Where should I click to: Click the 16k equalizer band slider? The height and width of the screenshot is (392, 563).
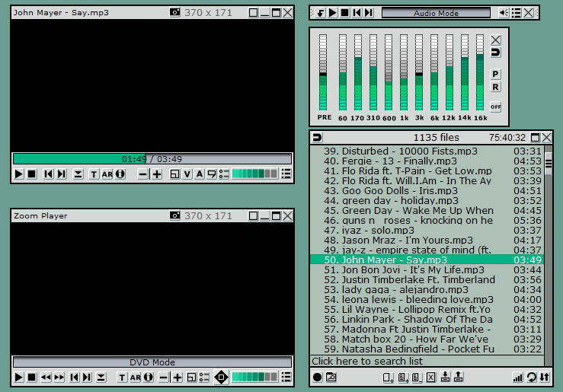click(480, 72)
